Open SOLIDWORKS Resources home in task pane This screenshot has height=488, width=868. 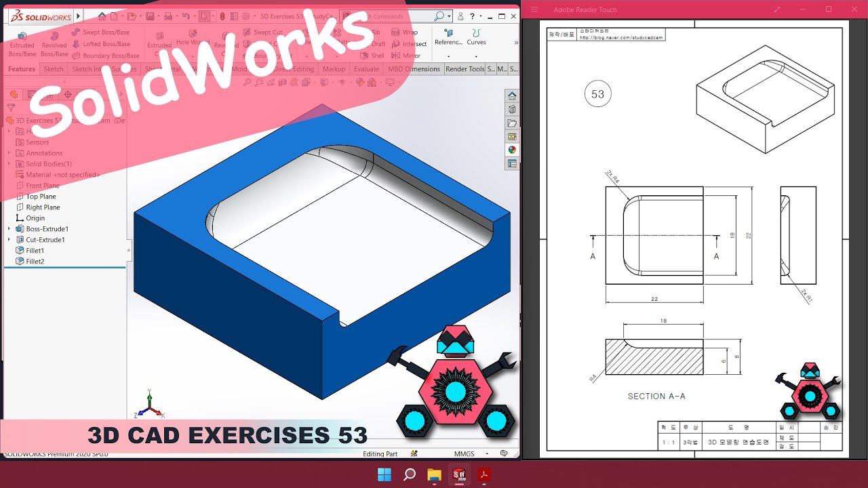512,96
